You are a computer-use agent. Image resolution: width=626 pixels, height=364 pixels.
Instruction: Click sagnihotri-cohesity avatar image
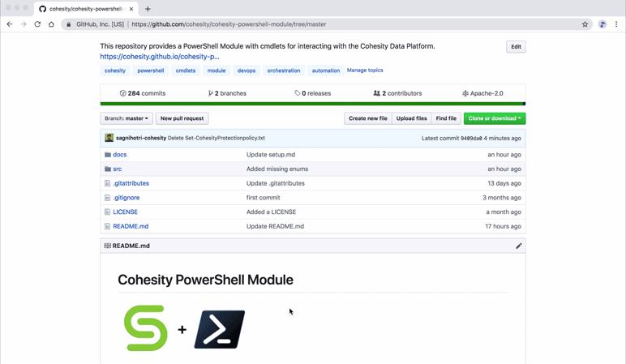tap(109, 138)
